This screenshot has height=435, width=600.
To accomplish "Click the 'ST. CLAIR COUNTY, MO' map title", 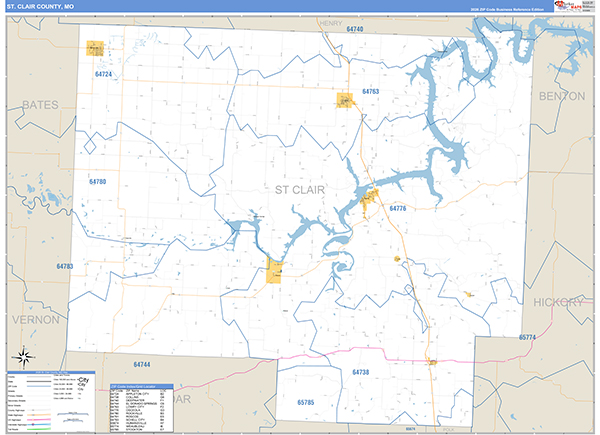I will 40,7.
